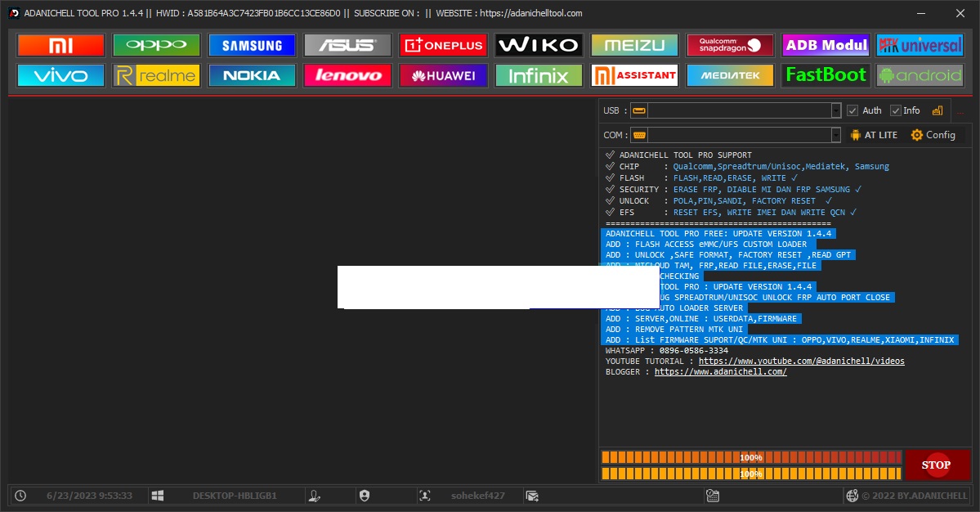Click the 'ADD : UNLOCK ,SAFE FORMAT' log line
The width and height of the screenshot is (980, 512).
coord(728,255)
